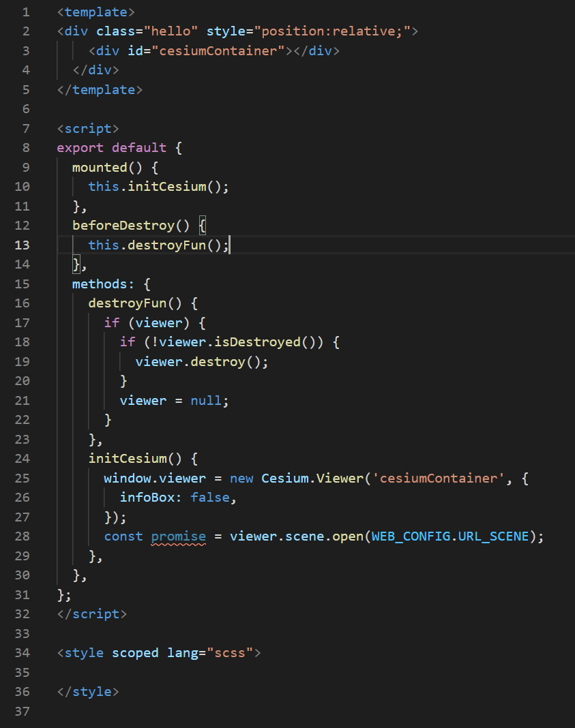Select line number 1 in the gutter

[26, 12]
